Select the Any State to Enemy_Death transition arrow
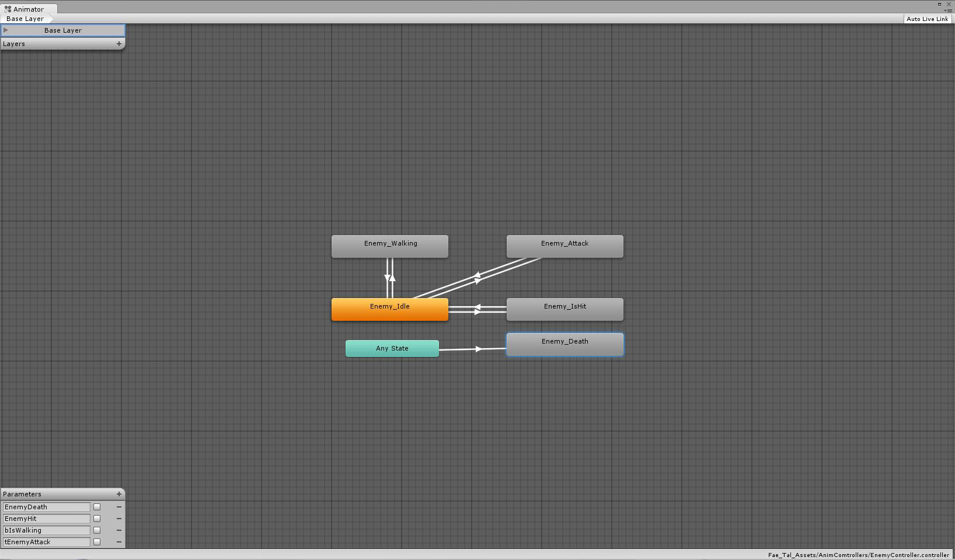Screen dimensions: 955x560 click(473, 349)
